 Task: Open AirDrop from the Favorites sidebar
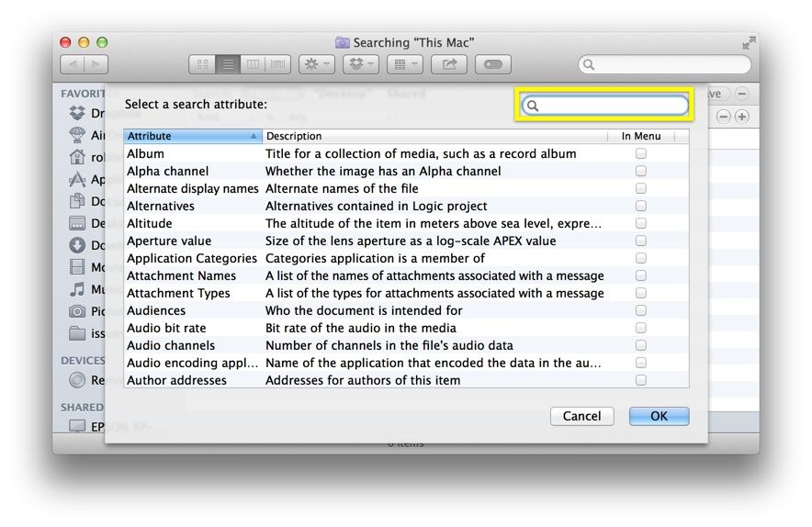pos(77,135)
